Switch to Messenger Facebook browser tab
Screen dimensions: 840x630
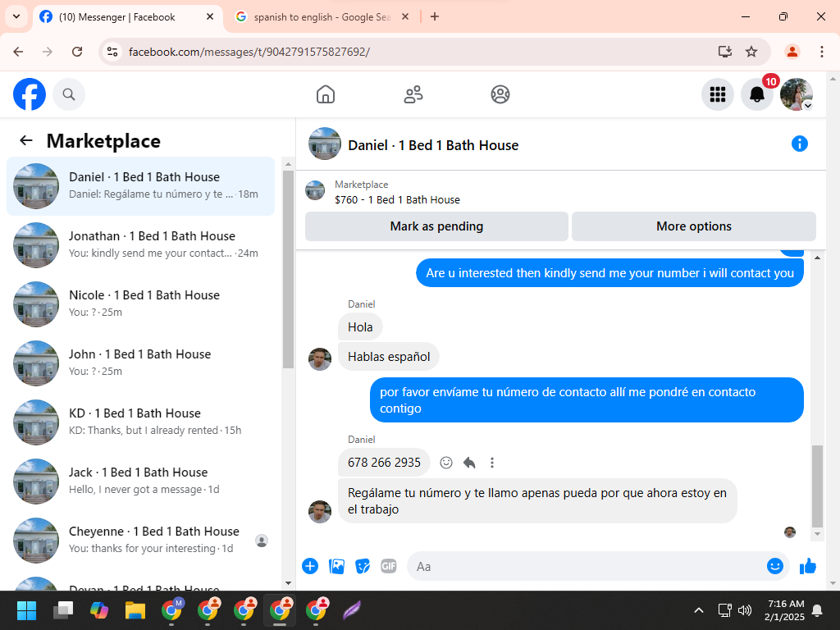coord(129,17)
